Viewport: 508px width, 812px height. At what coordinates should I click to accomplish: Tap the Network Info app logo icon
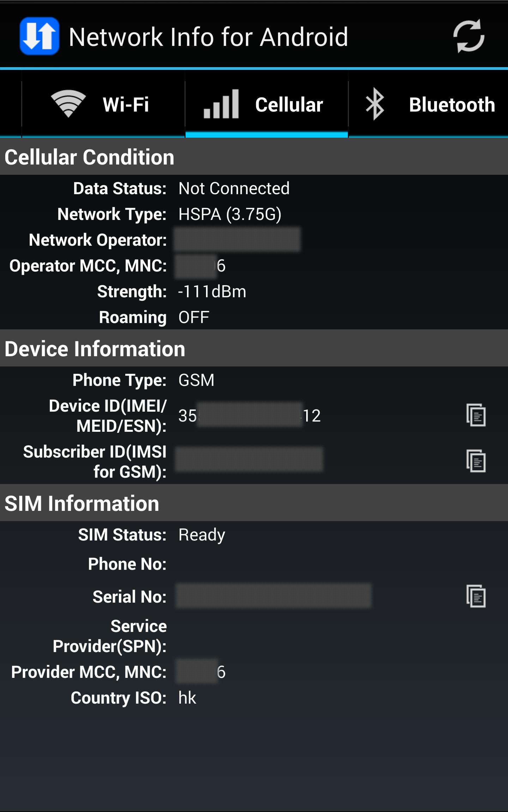click(40, 36)
